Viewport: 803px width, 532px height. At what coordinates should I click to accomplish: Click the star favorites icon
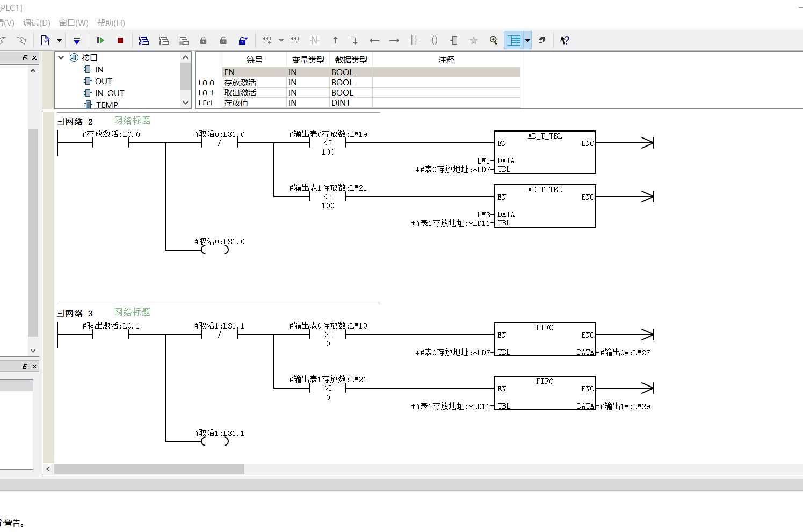coord(474,40)
